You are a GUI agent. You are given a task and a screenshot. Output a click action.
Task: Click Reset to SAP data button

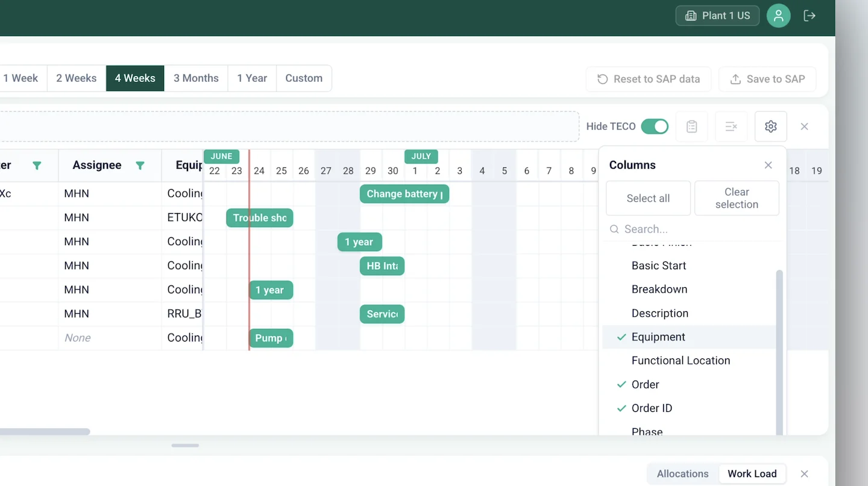point(649,79)
